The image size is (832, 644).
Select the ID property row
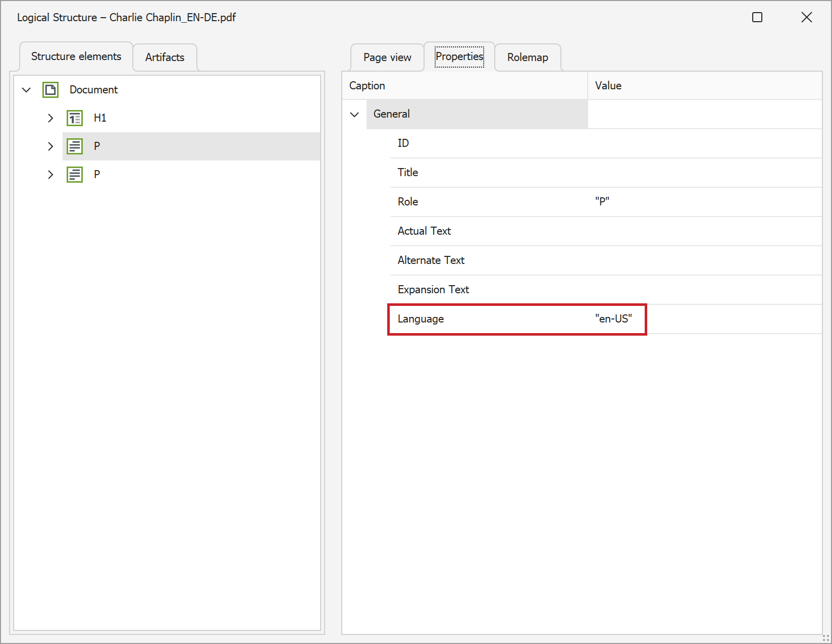(606, 143)
